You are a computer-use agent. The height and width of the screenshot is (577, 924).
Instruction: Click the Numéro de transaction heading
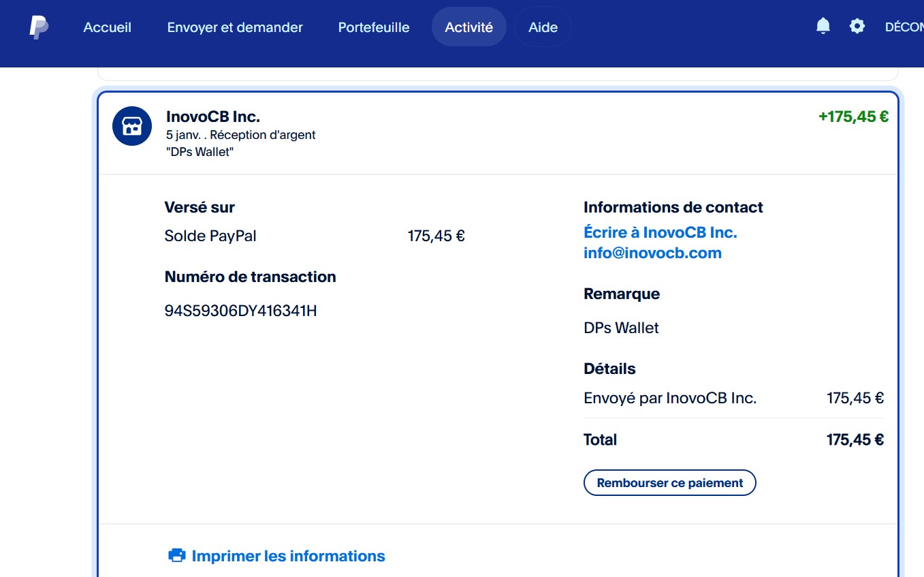[251, 277]
